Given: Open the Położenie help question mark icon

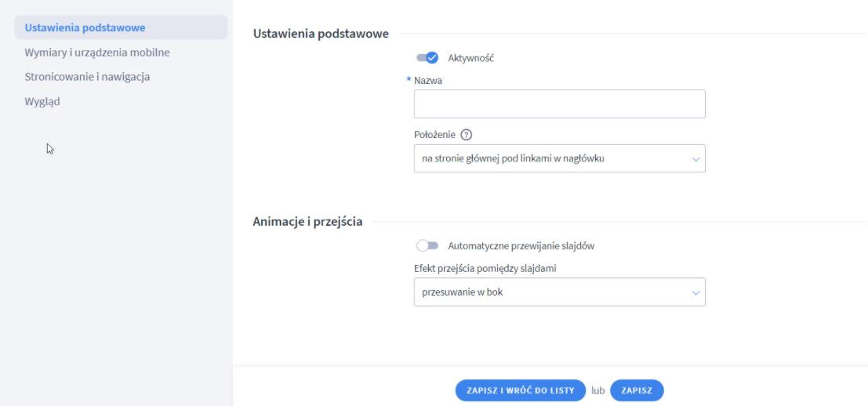Looking at the screenshot, I should [466, 134].
